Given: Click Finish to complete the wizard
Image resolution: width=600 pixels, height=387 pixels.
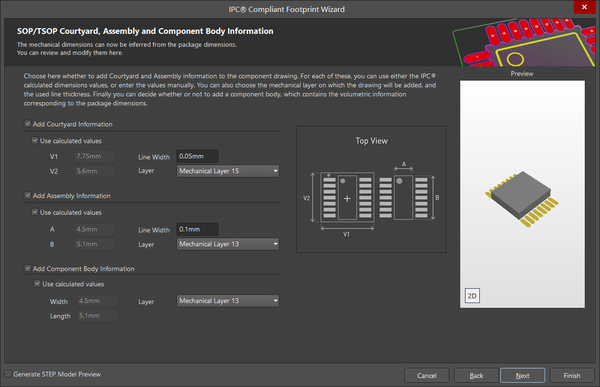Looking at the screenshot, I should [572, 376].
